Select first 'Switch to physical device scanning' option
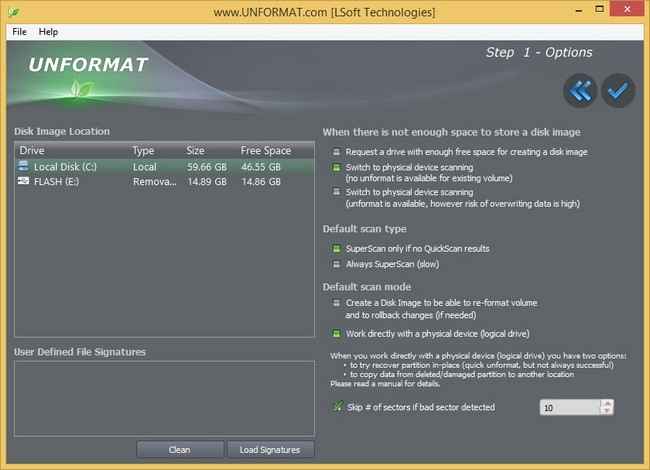650x470 pixels. click(337, 166)
